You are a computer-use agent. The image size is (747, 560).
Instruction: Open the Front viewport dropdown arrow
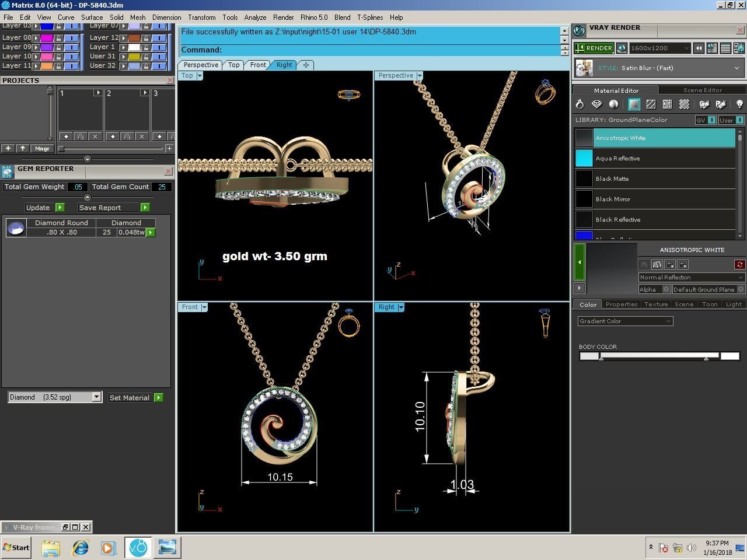pyautogui.click(x=204, y=307)
